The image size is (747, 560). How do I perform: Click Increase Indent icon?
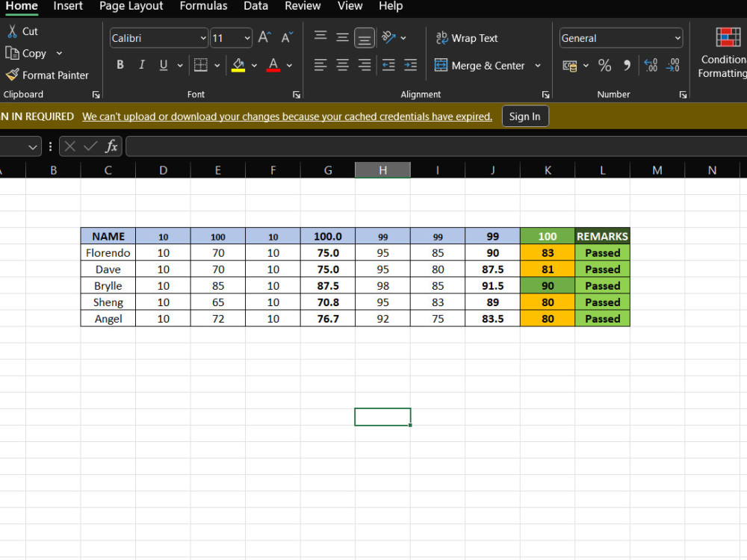tap(410, 65)
